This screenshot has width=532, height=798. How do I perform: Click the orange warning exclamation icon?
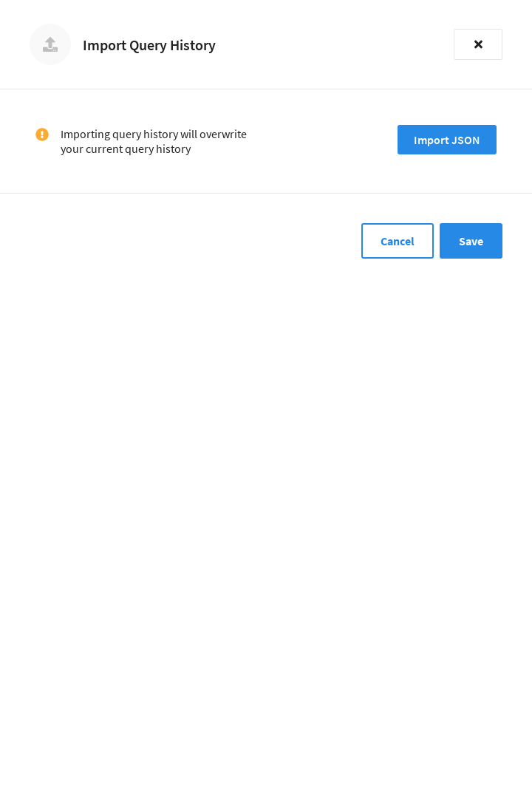(x=41, y=134)
